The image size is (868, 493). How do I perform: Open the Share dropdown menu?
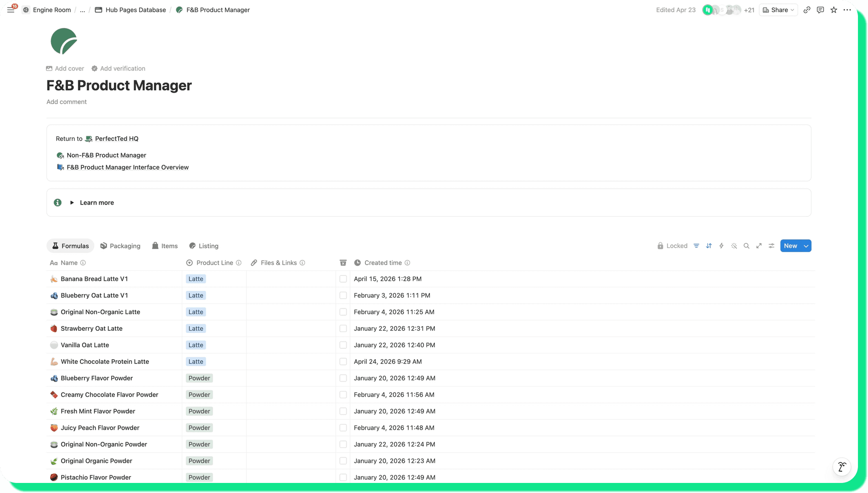pos(778,10)
